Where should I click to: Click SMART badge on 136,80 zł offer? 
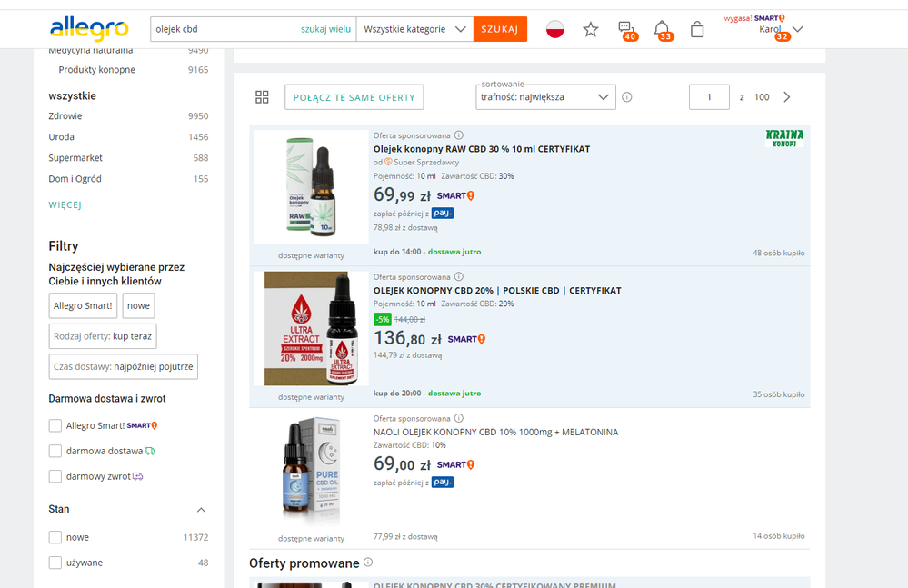point(466,339)
